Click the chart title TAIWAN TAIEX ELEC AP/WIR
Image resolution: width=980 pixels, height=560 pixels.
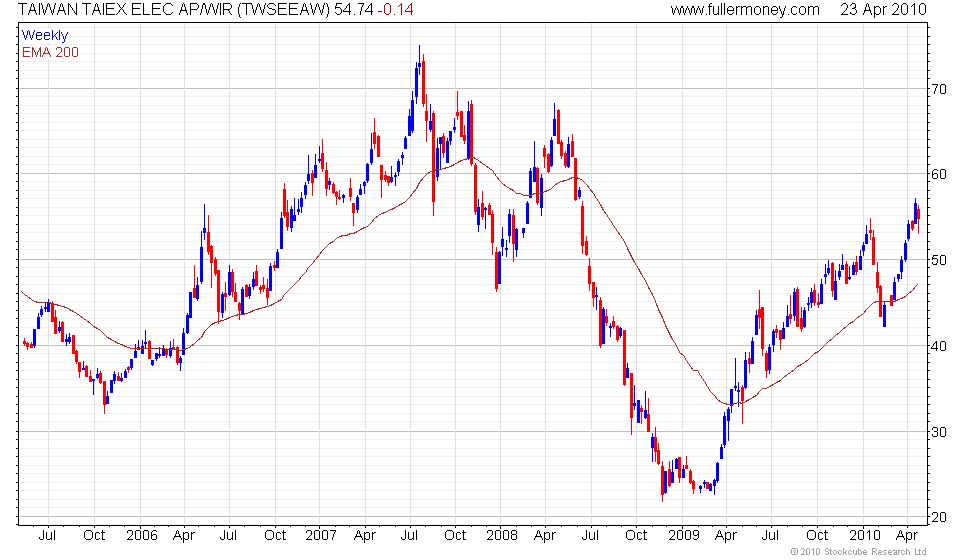(126, 9)
